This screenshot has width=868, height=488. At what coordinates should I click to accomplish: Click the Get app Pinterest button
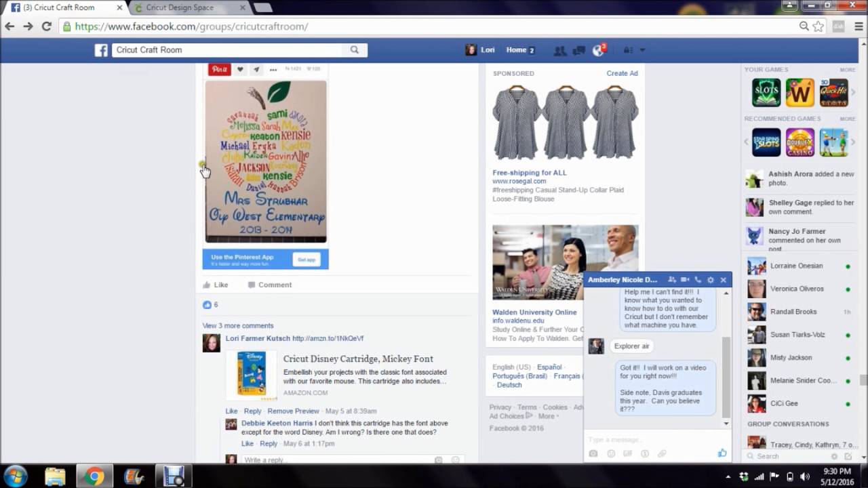(x=307, y=260)
